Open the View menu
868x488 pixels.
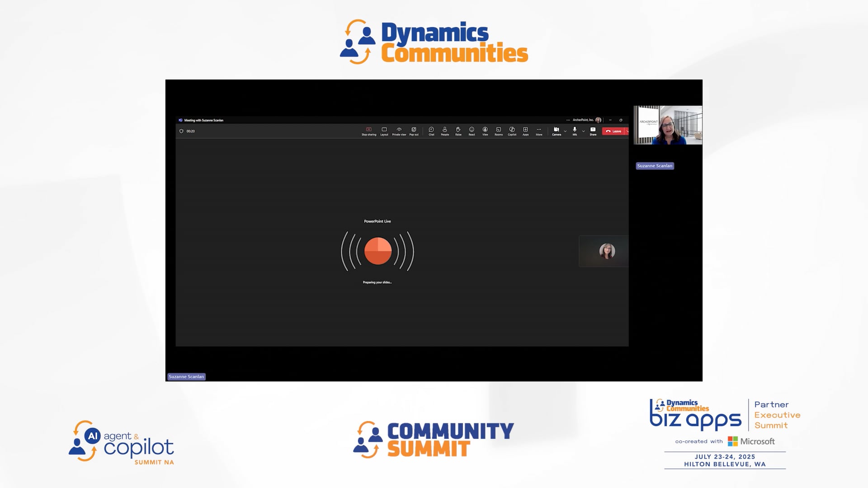click(486, 131)
